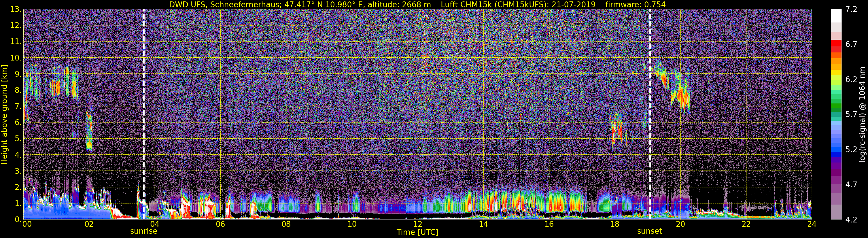
Task: Click the '11.' height axis tick label
Action: pos(16,42)
